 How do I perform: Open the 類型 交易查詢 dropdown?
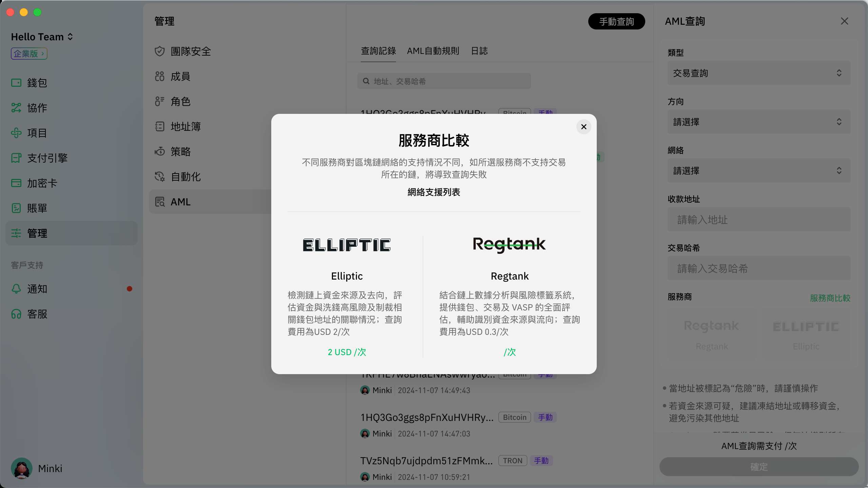[x=759, y=73]
